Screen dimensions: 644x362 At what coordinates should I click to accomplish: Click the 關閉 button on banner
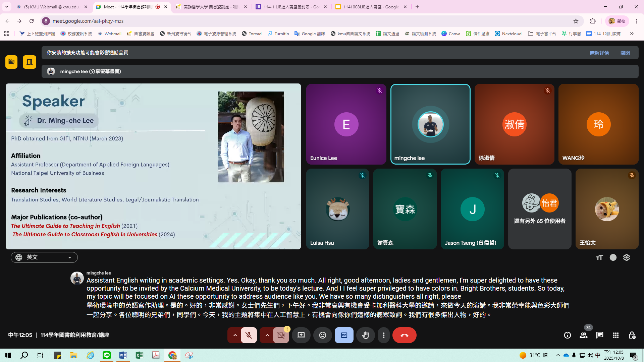click(x=625, y=53)
